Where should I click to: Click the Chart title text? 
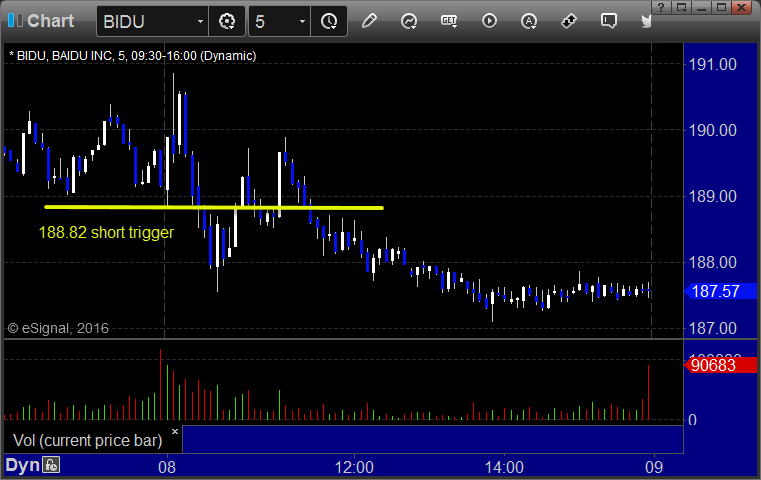tap(50, 21)
